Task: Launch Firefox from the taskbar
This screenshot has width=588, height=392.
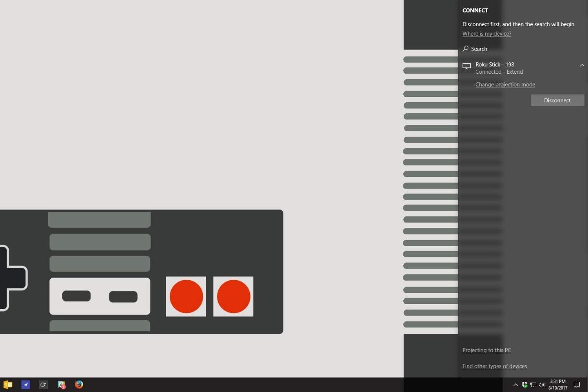Action: (x=79, y=385)
